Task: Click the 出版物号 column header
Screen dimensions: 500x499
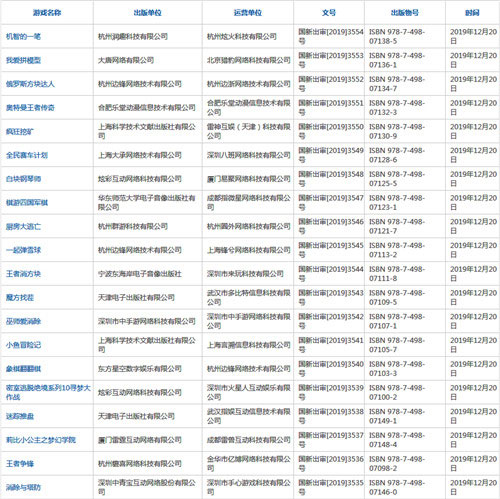Action: click(x=405, y=13)
